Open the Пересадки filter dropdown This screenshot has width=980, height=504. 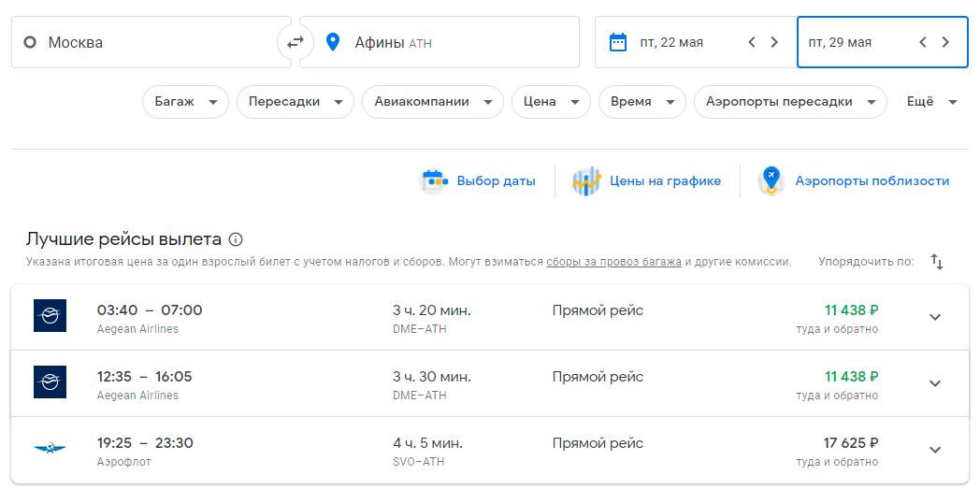coord(295,102)
